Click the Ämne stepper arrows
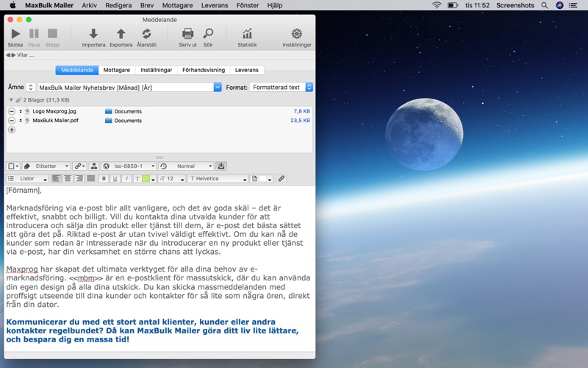 pyautogui.click(x=30, y=87)
